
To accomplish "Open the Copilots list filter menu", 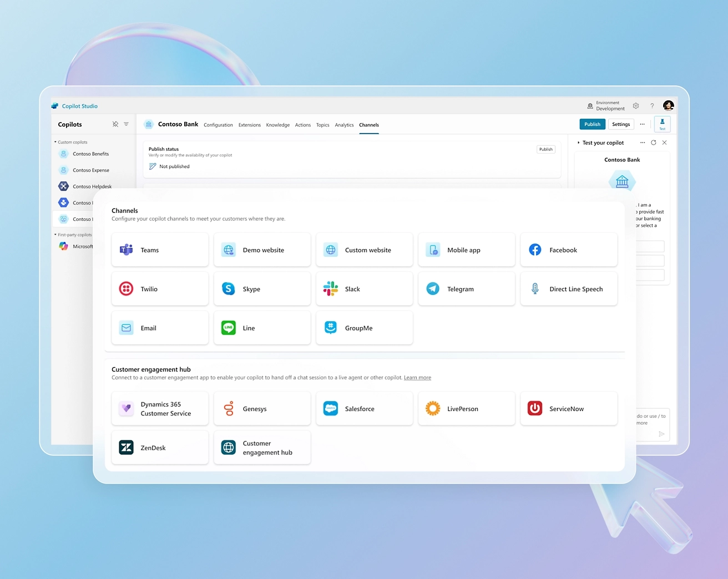I will pyautogui.click(x=126, y=124).
